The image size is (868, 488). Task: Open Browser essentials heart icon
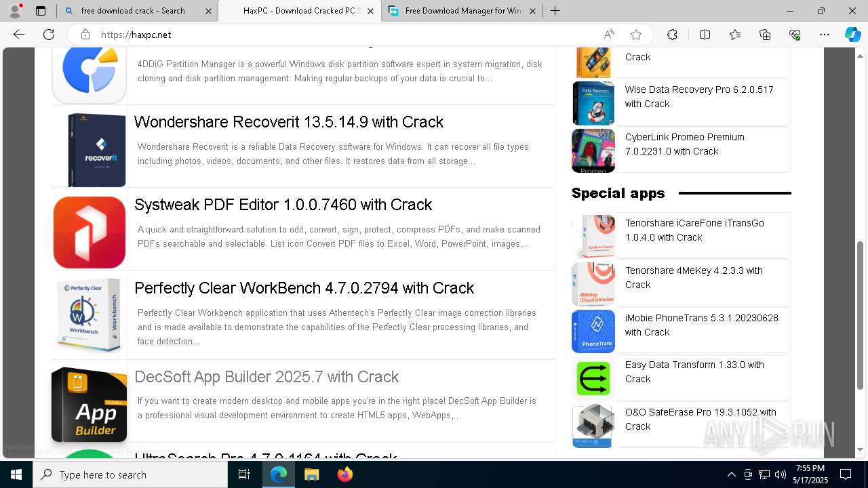click(795, 35)
